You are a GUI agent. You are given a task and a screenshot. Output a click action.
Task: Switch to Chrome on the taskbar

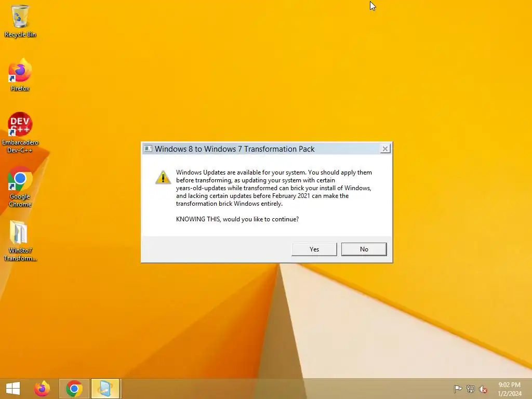tap(74, 389)
